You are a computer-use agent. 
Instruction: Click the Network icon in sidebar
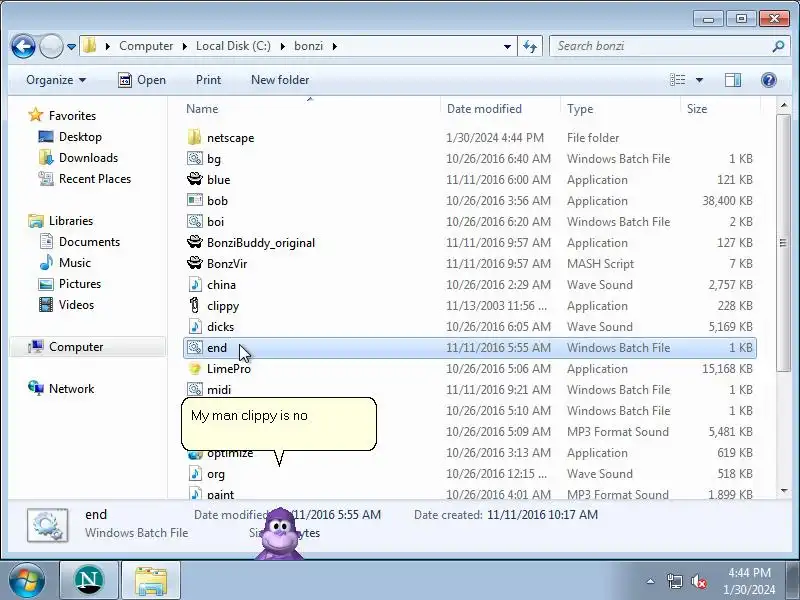[x=36, y=388]
